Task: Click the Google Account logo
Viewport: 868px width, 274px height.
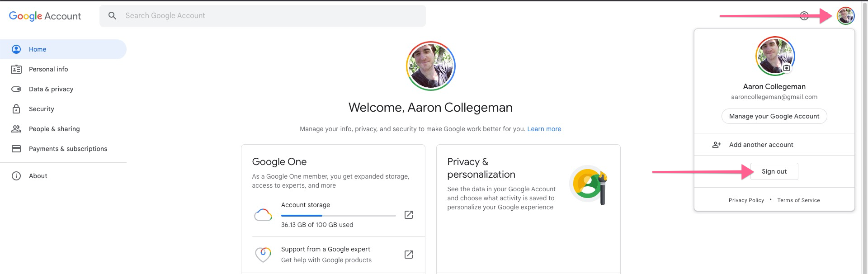Action: click(45, 16)
